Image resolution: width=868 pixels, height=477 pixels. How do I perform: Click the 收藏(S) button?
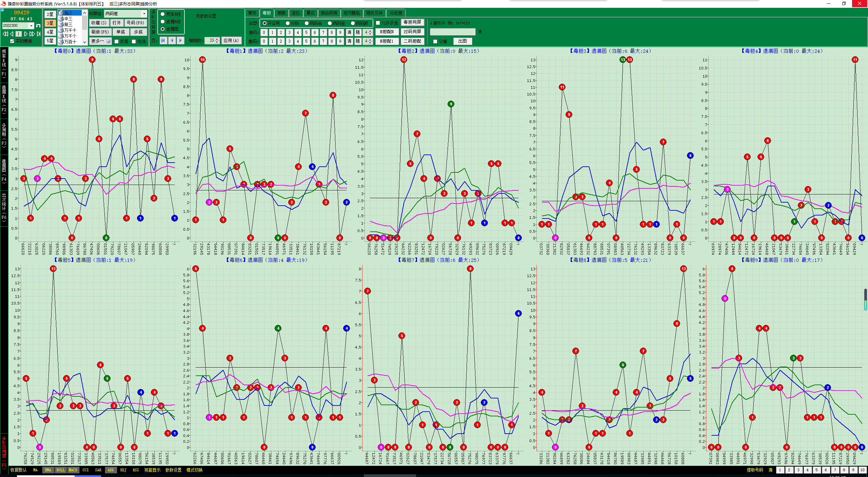click(99, 23)
